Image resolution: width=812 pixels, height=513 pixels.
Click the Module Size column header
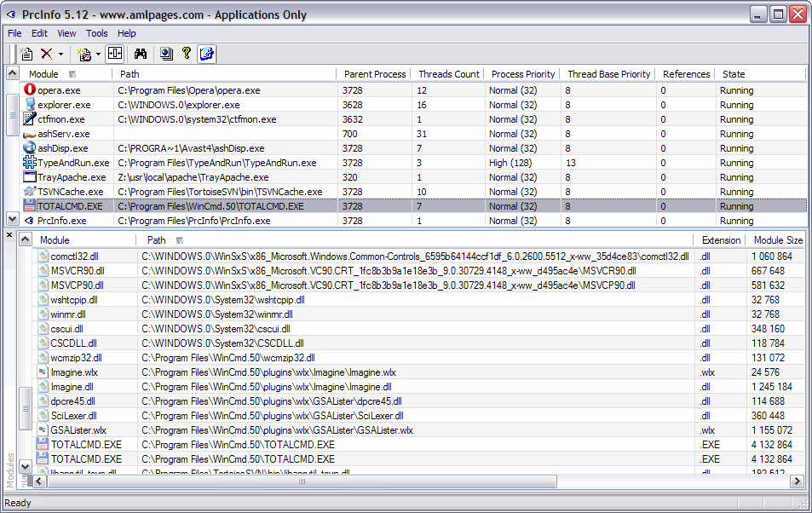[777, 240]
